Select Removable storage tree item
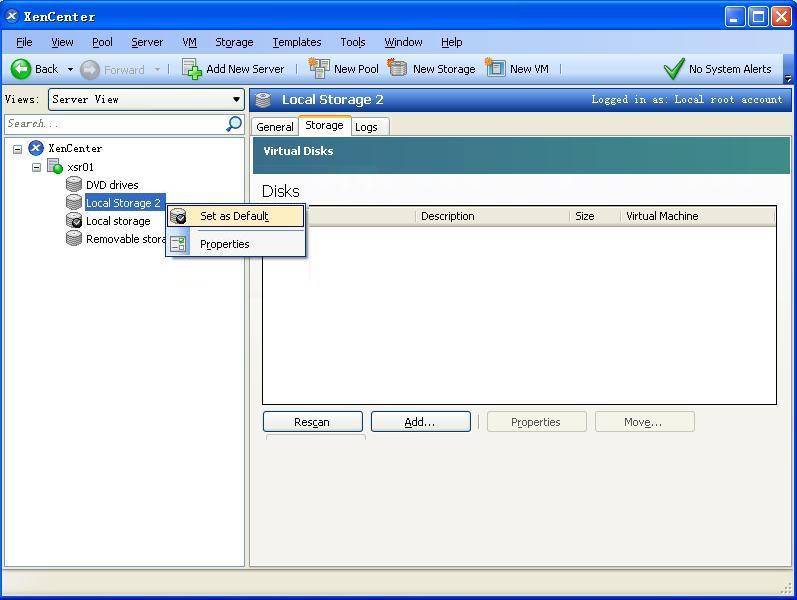797x600 pixels. coord(126,239)
